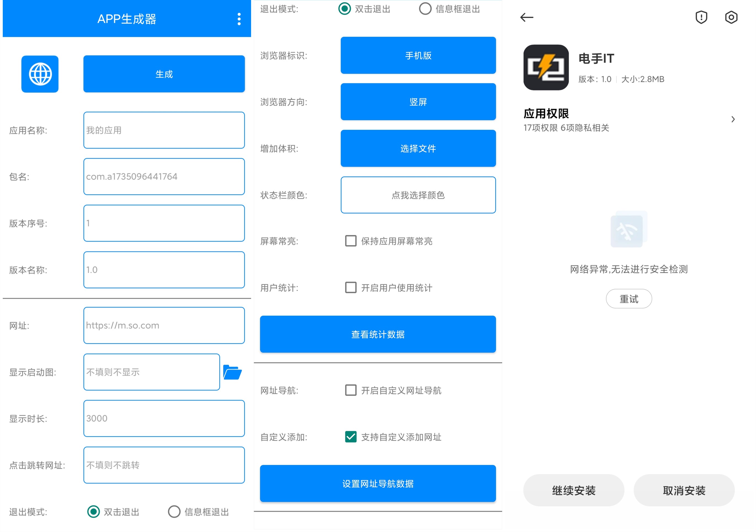Open the security report icon top right
756x532 pixels.
(x=701, y=17)
